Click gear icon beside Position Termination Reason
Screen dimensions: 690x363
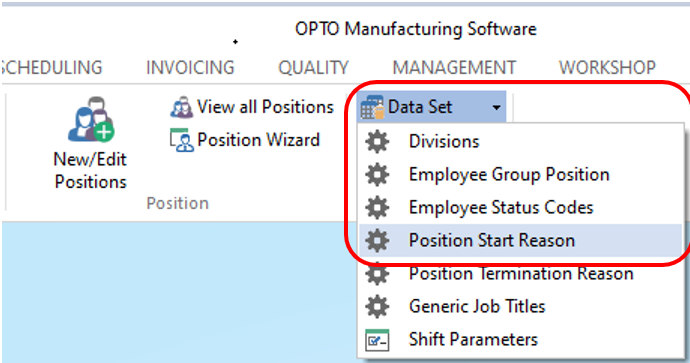coord(377,275)
